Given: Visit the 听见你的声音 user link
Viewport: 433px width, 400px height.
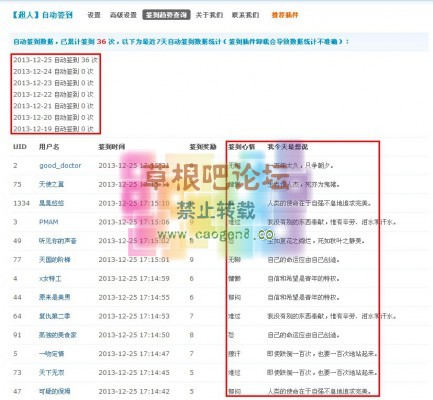Looking at the screenshot, I should click(x=58, y=241).
